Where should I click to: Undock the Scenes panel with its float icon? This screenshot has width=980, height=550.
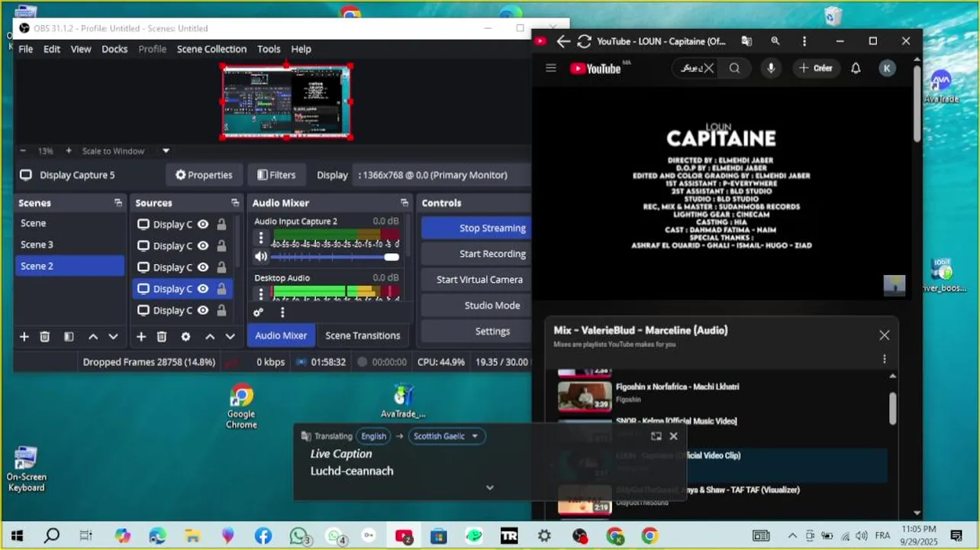(x=118, y=202)
